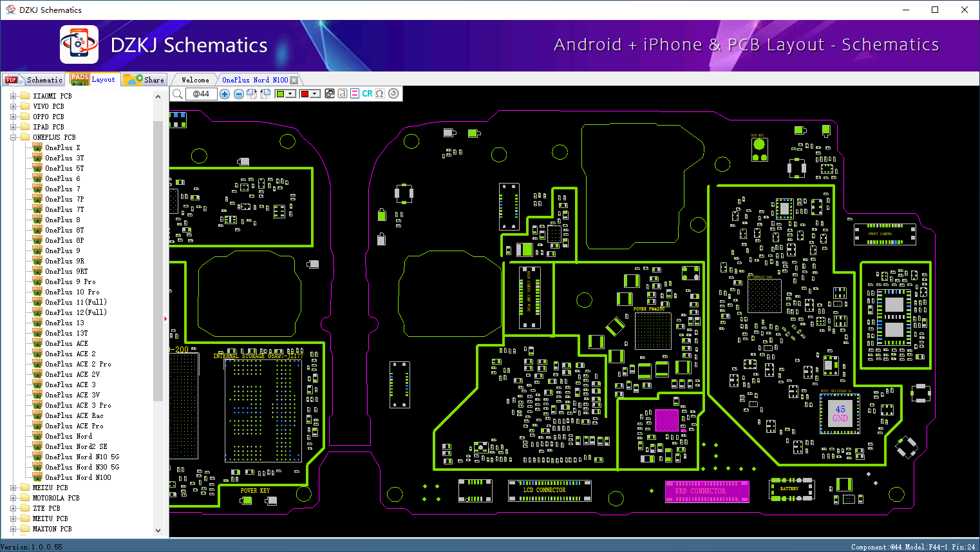Click the POWER KEY label on board
The image size is (980, 552).
(255, 491)
